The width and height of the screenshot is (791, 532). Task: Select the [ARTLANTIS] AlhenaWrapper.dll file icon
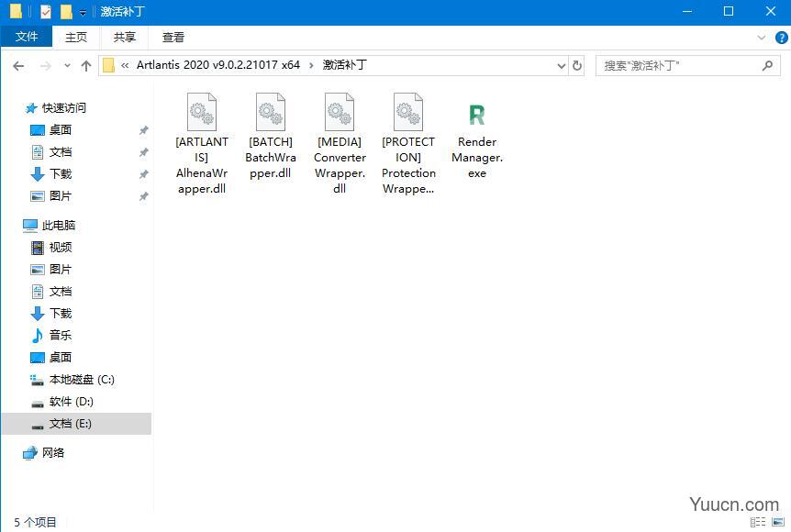pos(202,111)
